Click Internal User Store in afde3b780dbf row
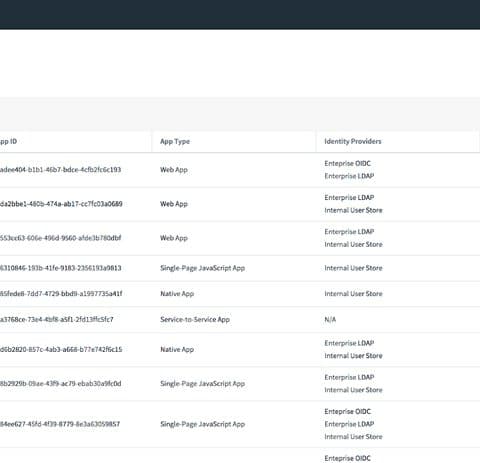Image resolution: width=480 pixels, height=463 pixels. 353,244
